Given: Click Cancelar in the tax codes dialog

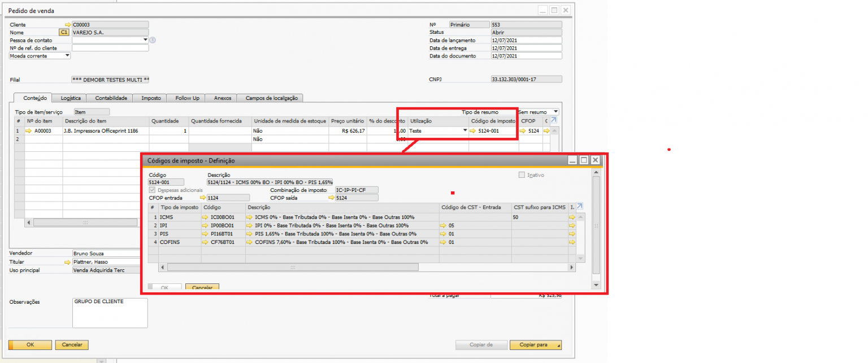Looking at the screenshot, I should click(x=202, y=287).
